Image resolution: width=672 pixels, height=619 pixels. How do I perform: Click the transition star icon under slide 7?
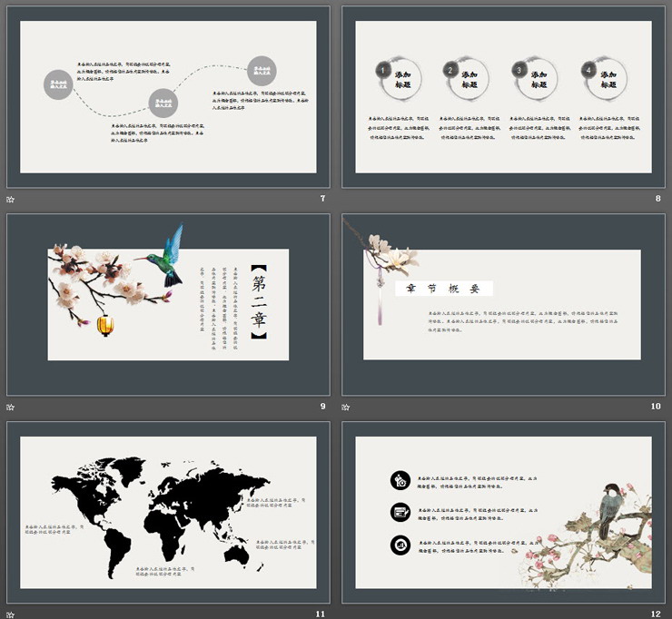click(x=11, y=199)
